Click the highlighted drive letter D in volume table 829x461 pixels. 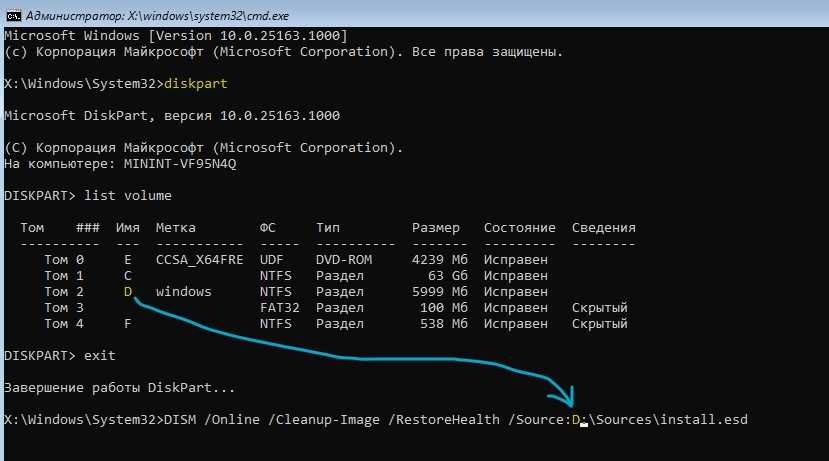tap(128, 291)
